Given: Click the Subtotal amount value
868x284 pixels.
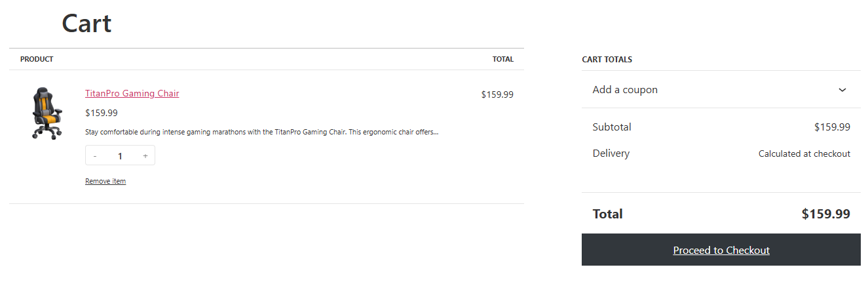Looking at the screenshot, I should pos(832,127).
